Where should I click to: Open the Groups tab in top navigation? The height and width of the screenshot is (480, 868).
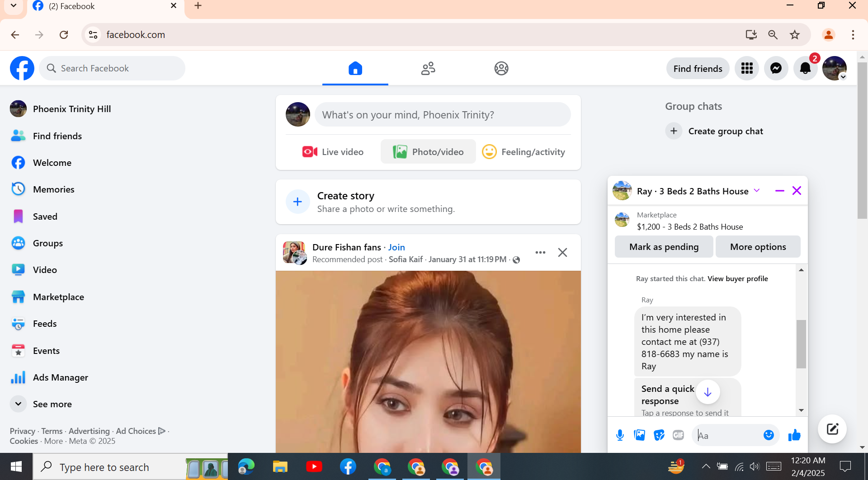pyautogui.click(x=501, y=68)
